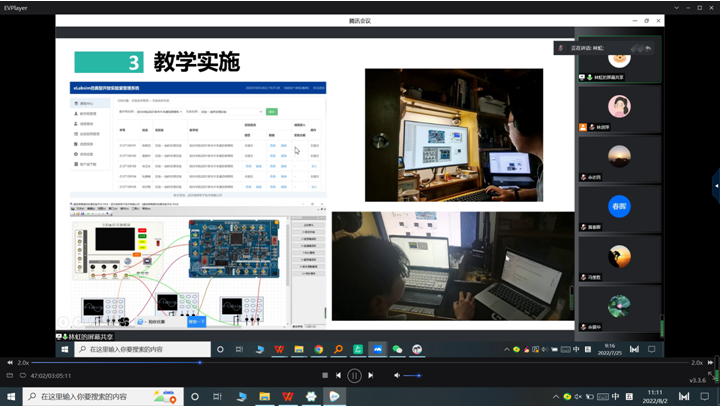Screen dimensions: 720x406
Task: Pause the EVPlayer video playback
Action: (354, 376)
